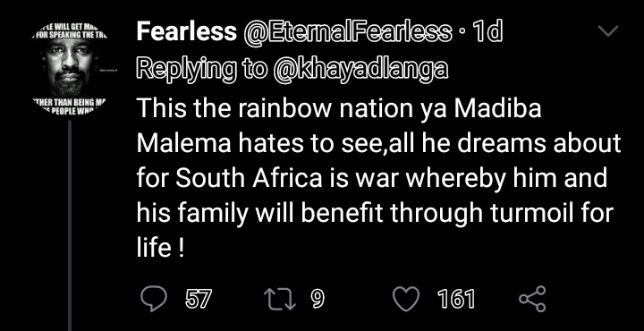View the 9 retweets count
This screenshot has width=644, height=331.
click(317, 299)
